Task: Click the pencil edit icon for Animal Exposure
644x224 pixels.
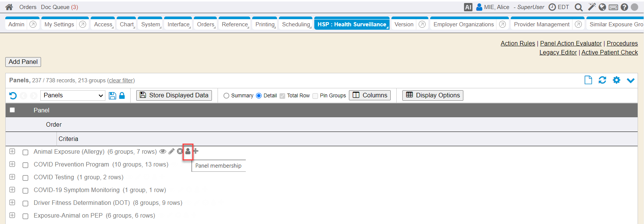Action: (172, 151)
